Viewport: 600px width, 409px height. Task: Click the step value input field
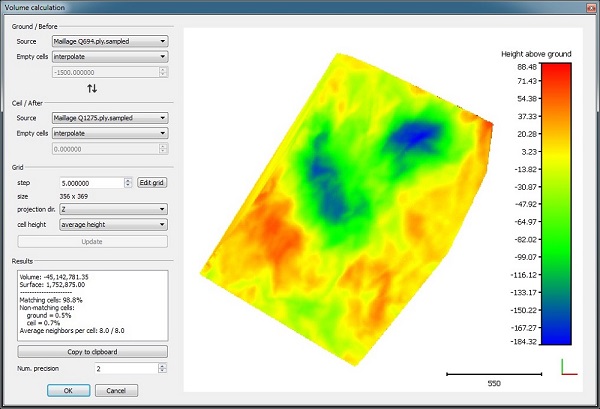(x=92, y=183)
